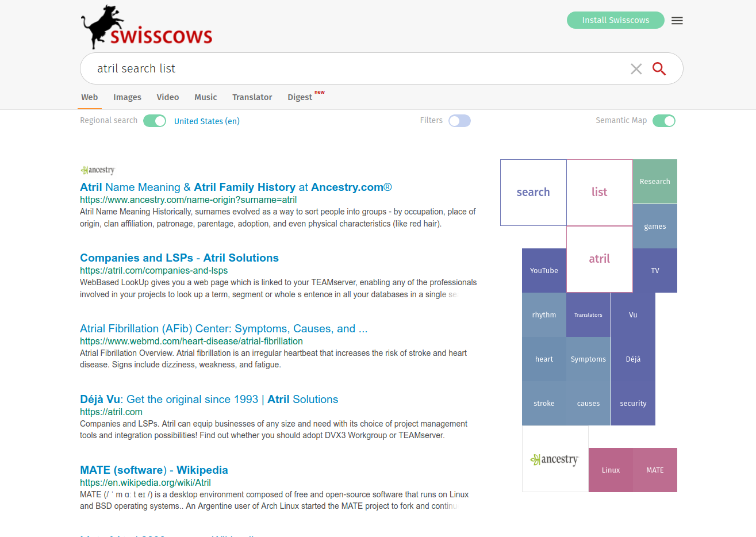Switch to the Images tab
The image size is (756, 537).
coord(127,97)
